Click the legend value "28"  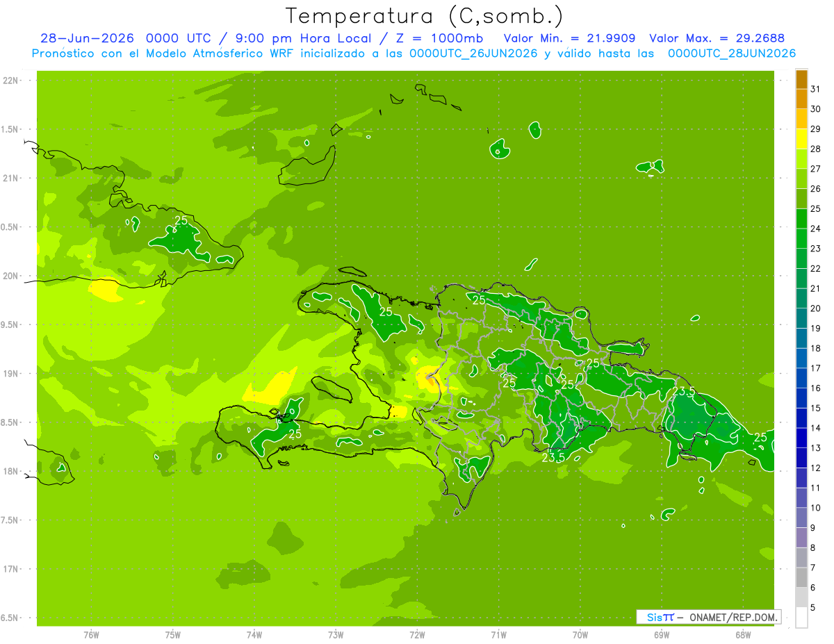click(816, 149)
